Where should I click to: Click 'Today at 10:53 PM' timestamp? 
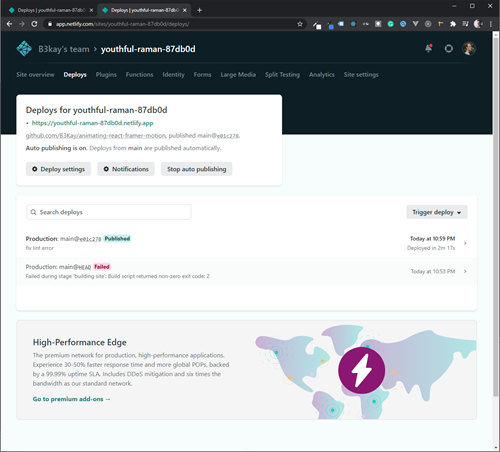pos(433,271)
